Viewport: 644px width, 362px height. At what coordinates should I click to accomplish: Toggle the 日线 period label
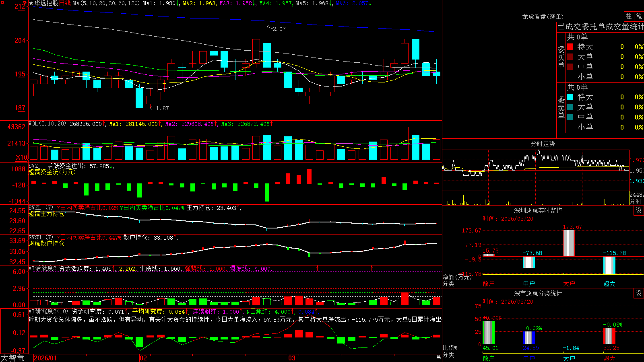click(65, 3)
